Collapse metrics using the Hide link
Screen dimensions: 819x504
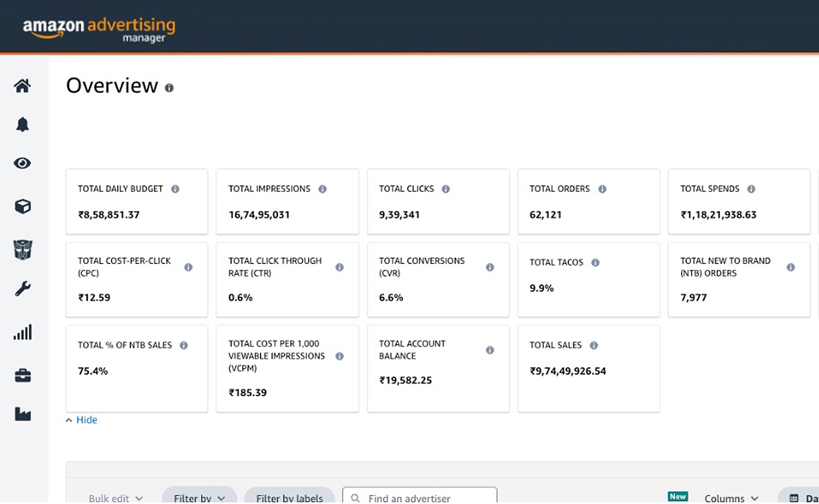[82, 420]
